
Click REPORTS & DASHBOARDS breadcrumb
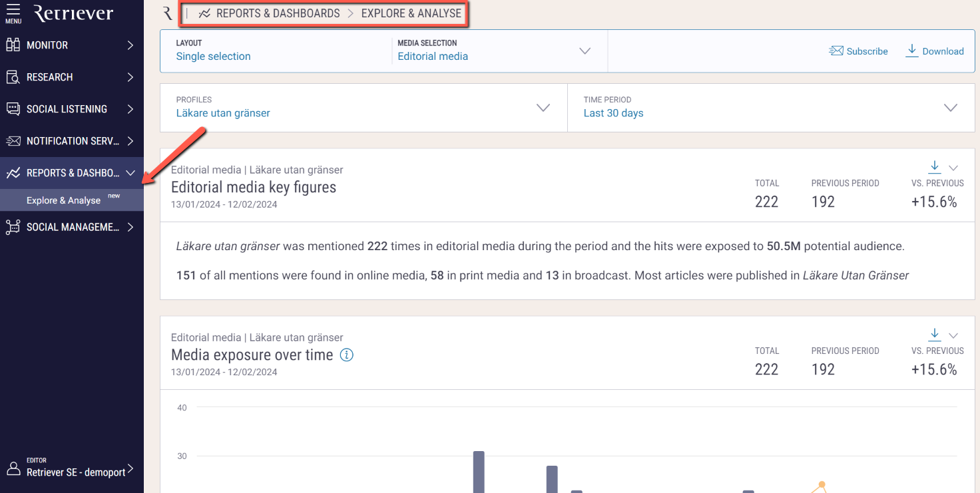point(278,13)
